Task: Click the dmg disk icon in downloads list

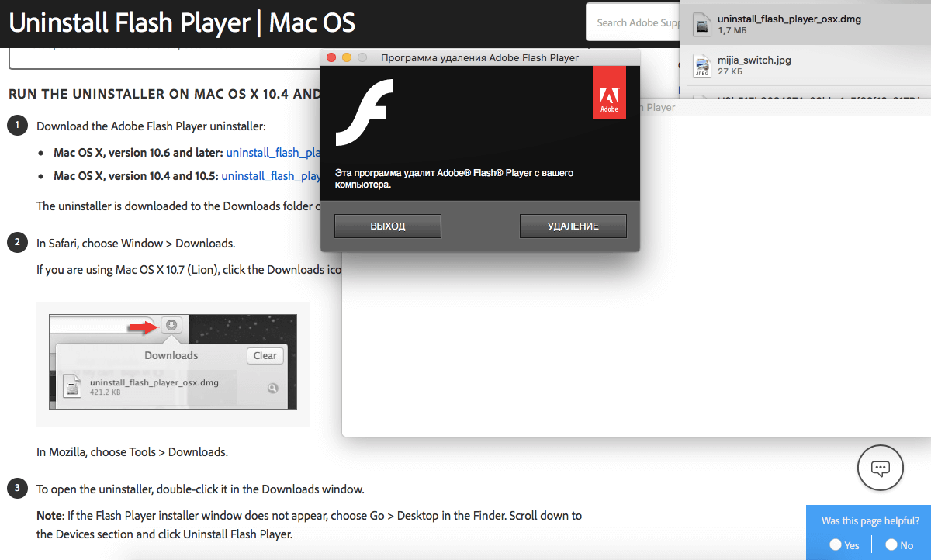Action: coord(702,24)
